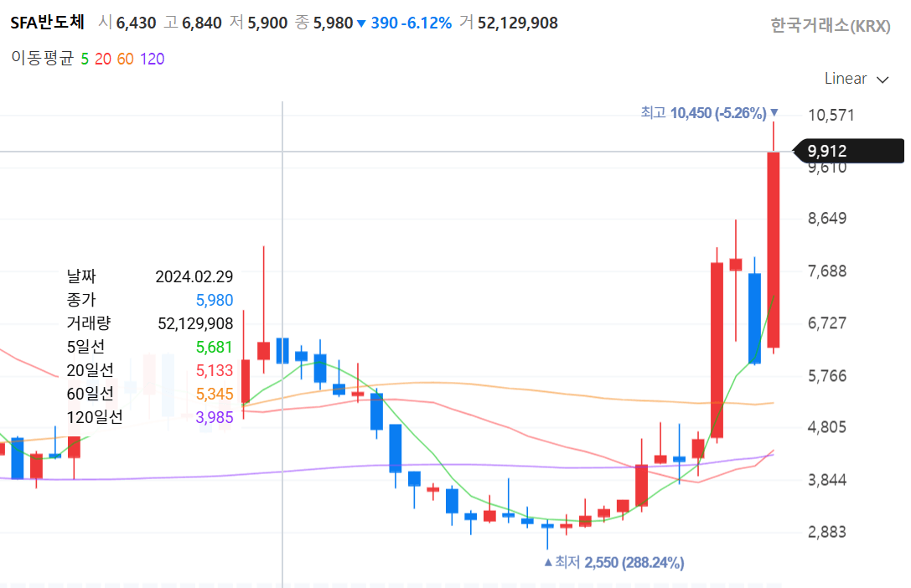Click the 60-day moving average label

(x=126, y=59)
